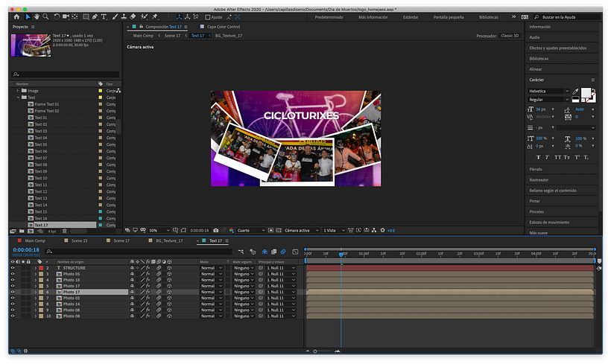Select the Pantalla pequeña workspace

449,17
